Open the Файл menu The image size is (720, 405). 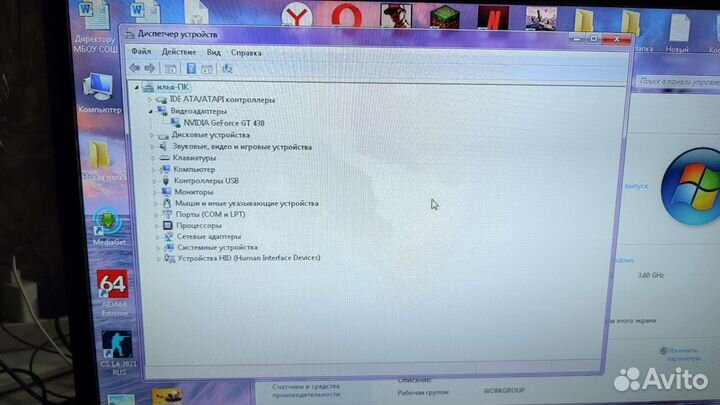click(140, 52)
